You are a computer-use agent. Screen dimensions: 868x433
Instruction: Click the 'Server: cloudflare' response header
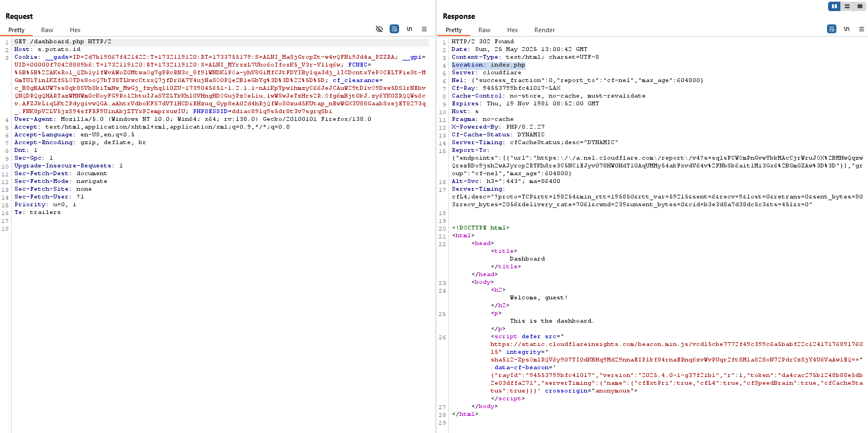(487, 73)
